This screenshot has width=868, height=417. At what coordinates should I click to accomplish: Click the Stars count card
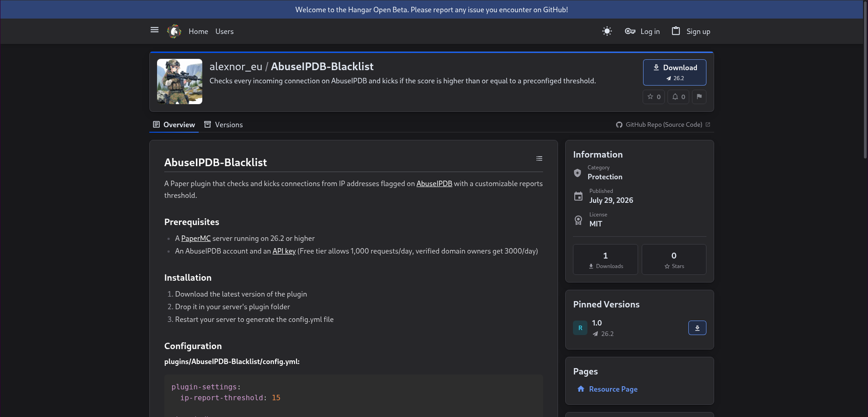tap(674, 259)
